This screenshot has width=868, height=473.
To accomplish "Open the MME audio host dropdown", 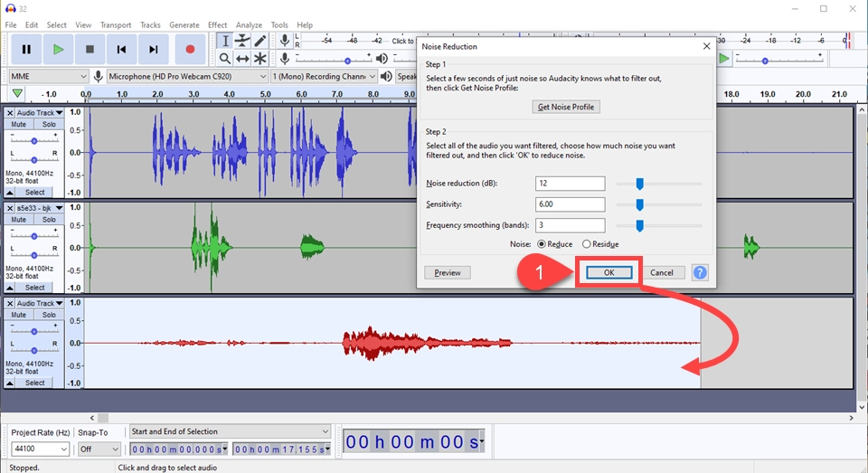I will point(49,77).
